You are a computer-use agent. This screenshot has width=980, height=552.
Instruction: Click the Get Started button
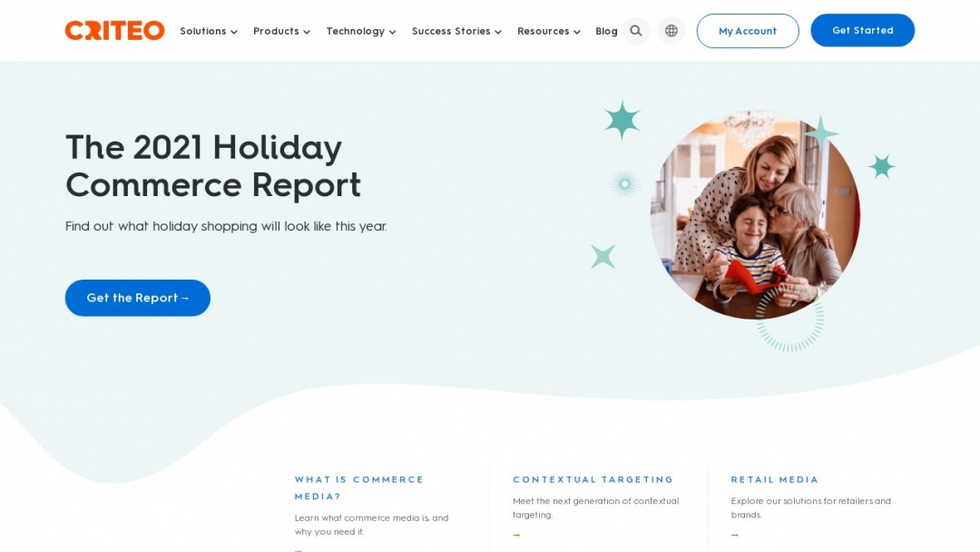[862, 30]
